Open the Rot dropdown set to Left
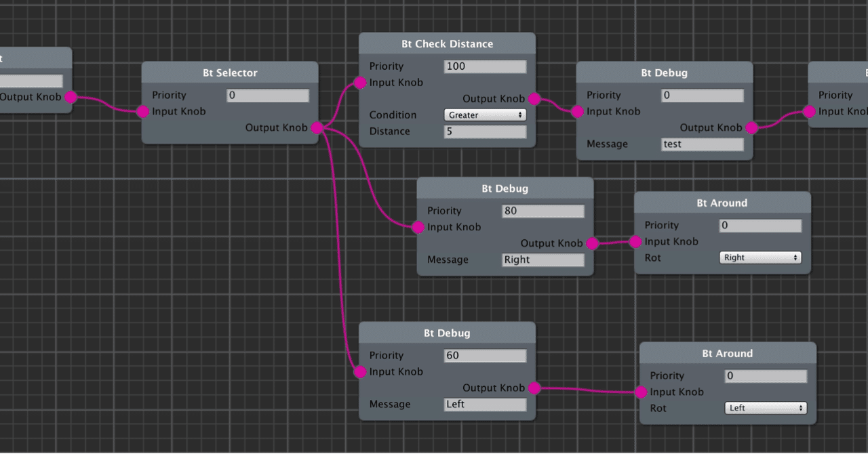 point(765,408)
